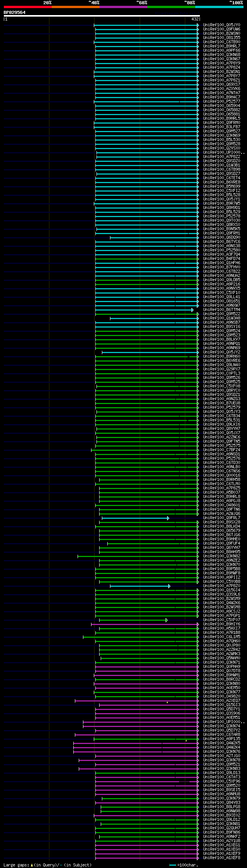The width and height of the screenshot is (247, 868).
Task: Select the label UniRef100_P52577
Action: 222,101
